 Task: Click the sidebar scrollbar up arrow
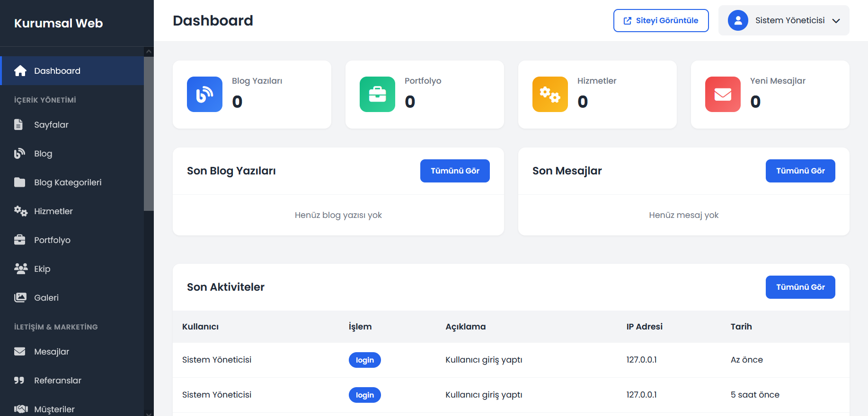point(149,52)
